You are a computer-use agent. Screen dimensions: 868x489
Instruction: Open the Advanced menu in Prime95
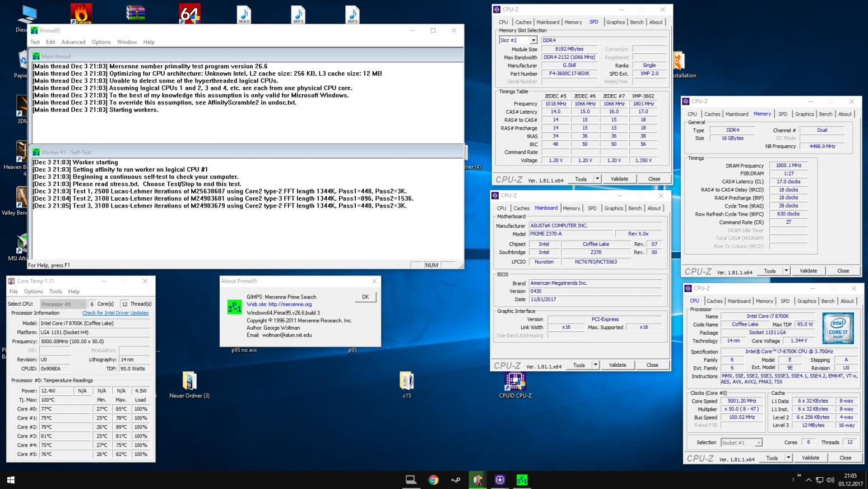[x=73, y=42]
